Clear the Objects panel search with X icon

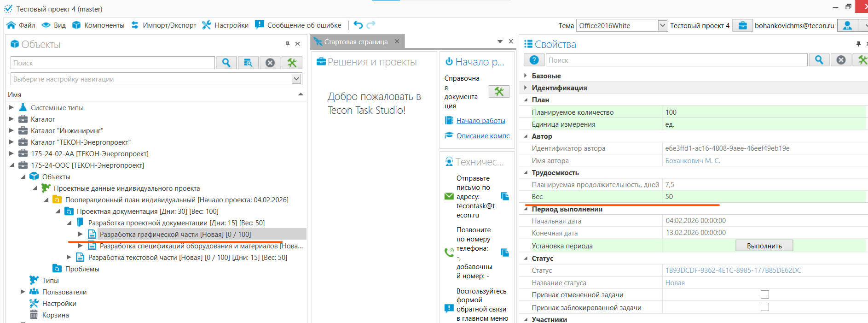(270, 63)
